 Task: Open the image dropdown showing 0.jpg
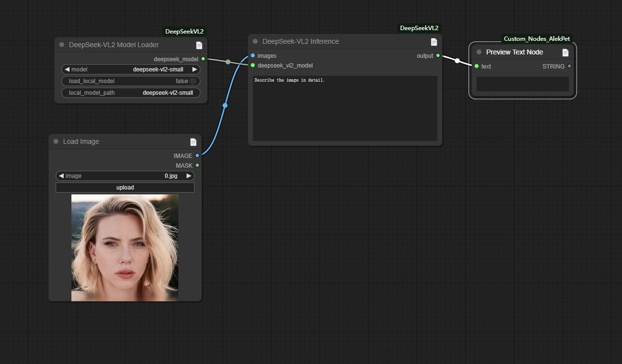click(125, 176)
